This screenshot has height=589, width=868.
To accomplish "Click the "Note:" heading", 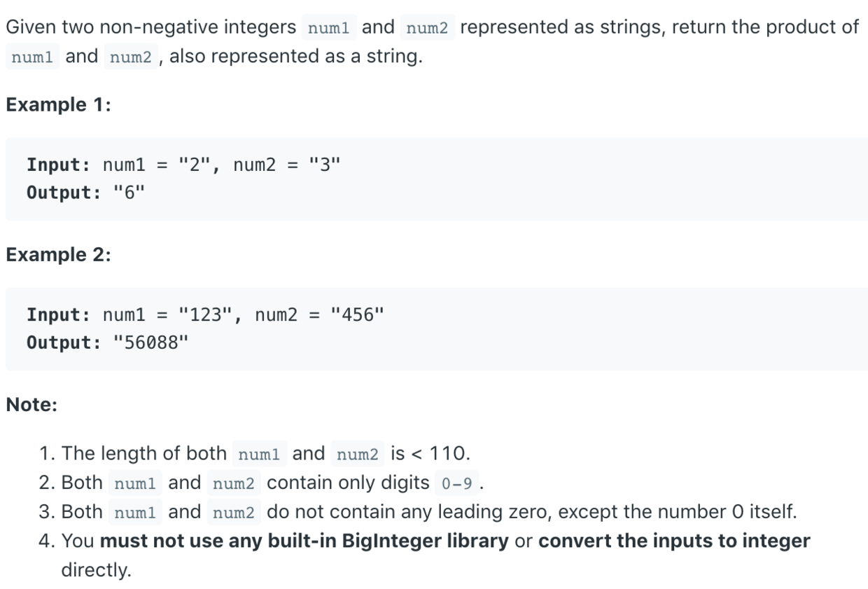I will [x=31, y=405].
